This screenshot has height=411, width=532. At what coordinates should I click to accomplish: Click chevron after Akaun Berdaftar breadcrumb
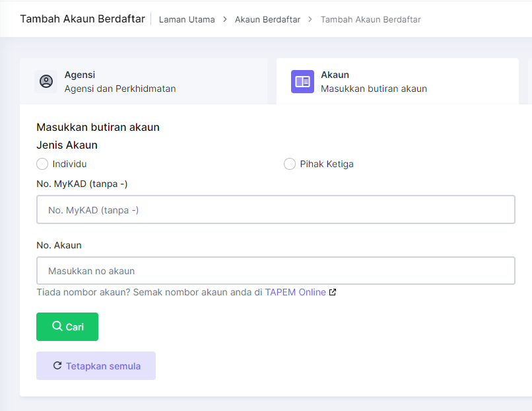coord(310,19)
